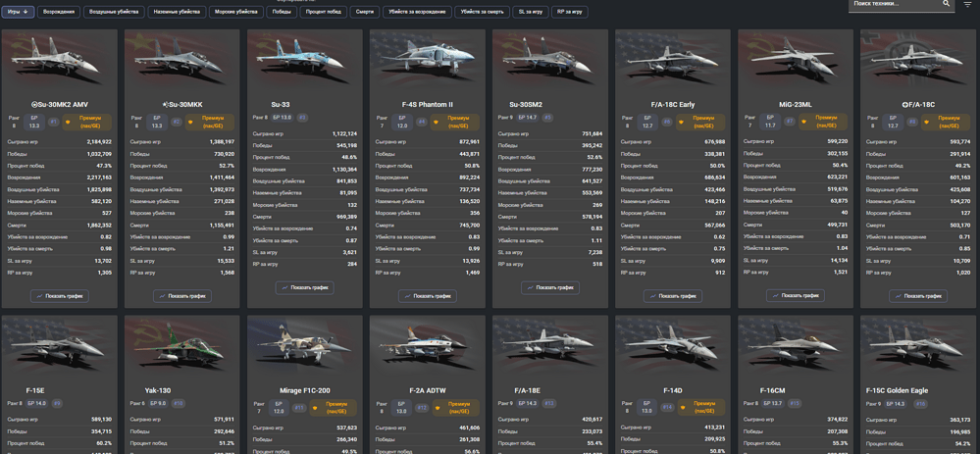The height and width of the screenshot is (454, 980).
Task: Sort by 'Смерти'
Action: pos(365,12)
